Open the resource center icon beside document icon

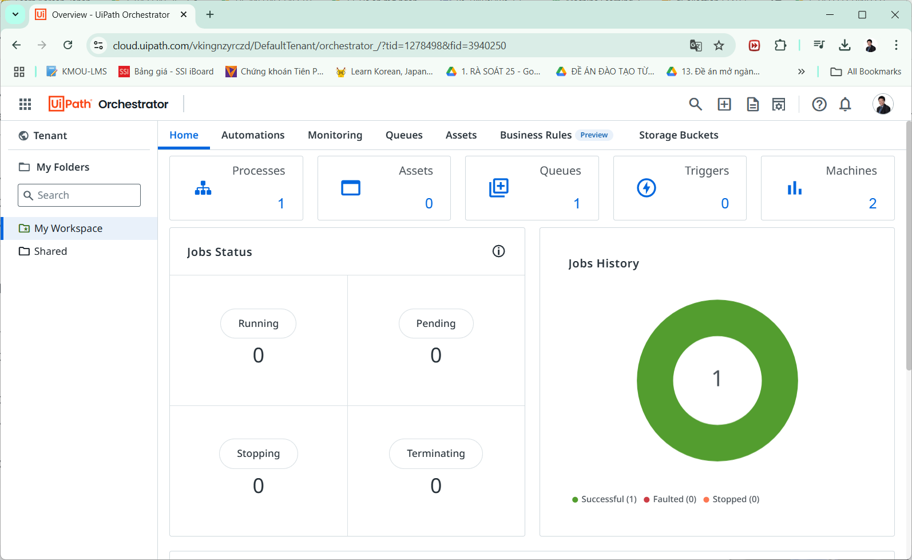point(779,104)
